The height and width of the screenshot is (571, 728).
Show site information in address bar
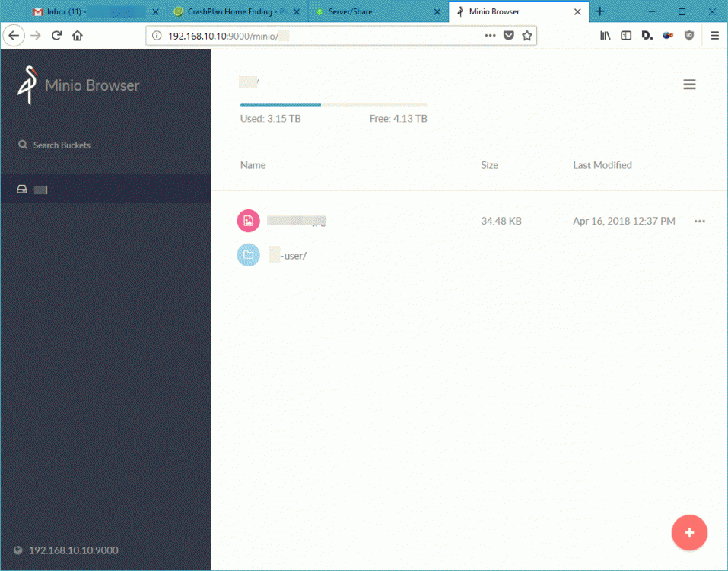pyautogui.click(x=157, y=36)
